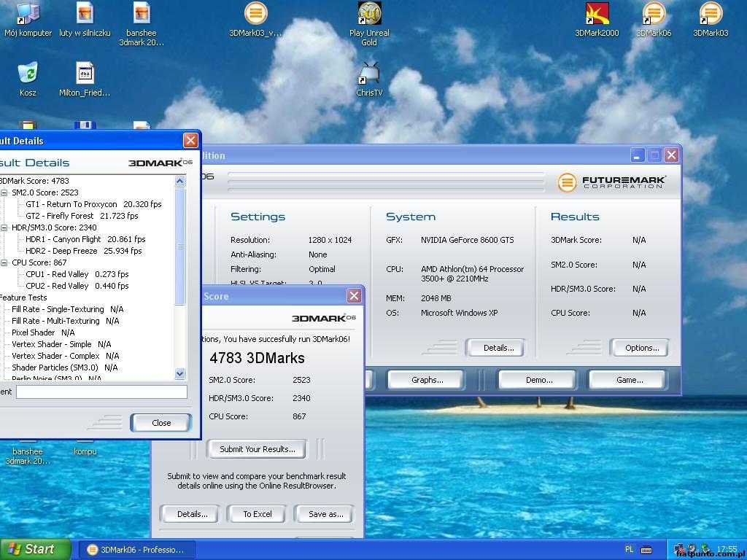
Task: Select Fill Rate - Single-Texturing row
Action: tap(68, 309)
